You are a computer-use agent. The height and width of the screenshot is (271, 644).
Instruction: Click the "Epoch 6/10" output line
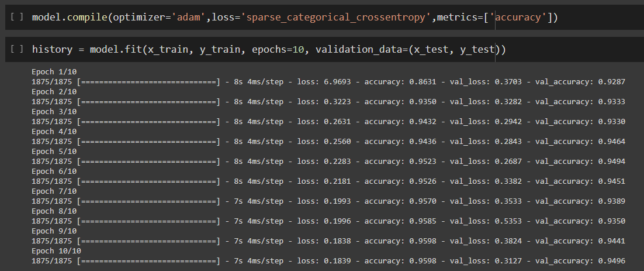coord(54,171)
